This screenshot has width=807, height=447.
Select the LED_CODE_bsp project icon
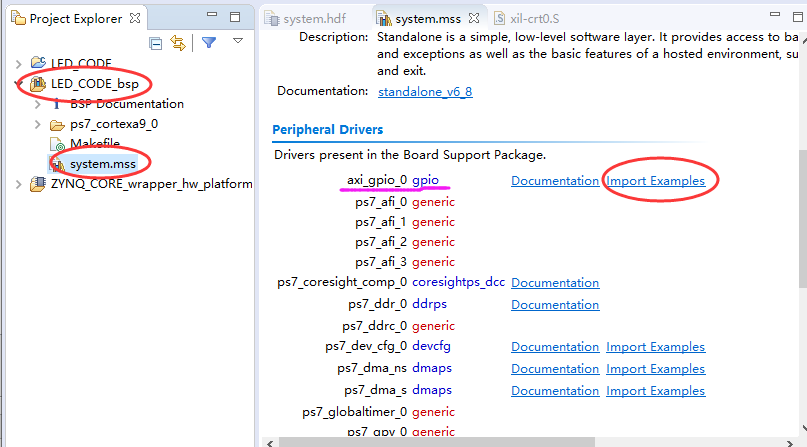pos(38,83)
